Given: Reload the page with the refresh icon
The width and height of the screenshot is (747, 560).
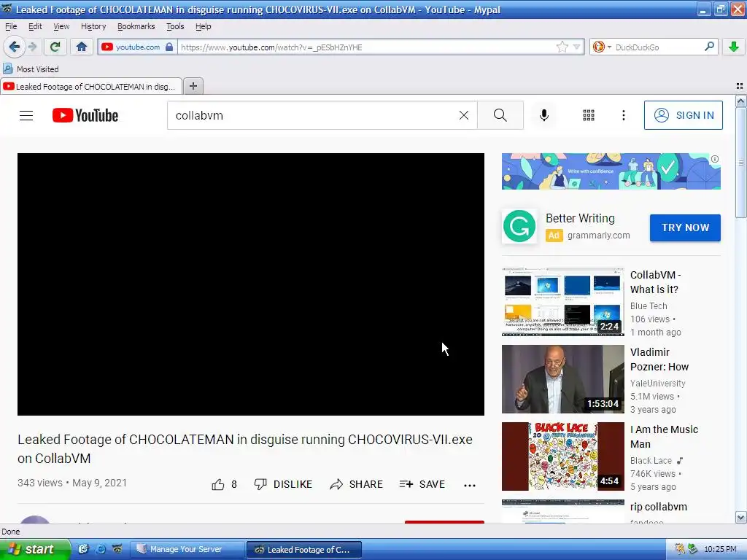Looking at the screenshot, I should [x=55, y=47].
